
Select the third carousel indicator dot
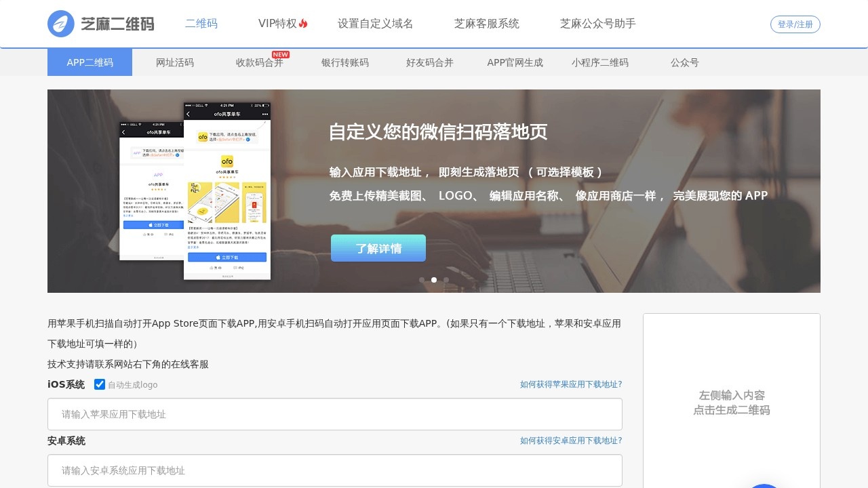(446, 280)
